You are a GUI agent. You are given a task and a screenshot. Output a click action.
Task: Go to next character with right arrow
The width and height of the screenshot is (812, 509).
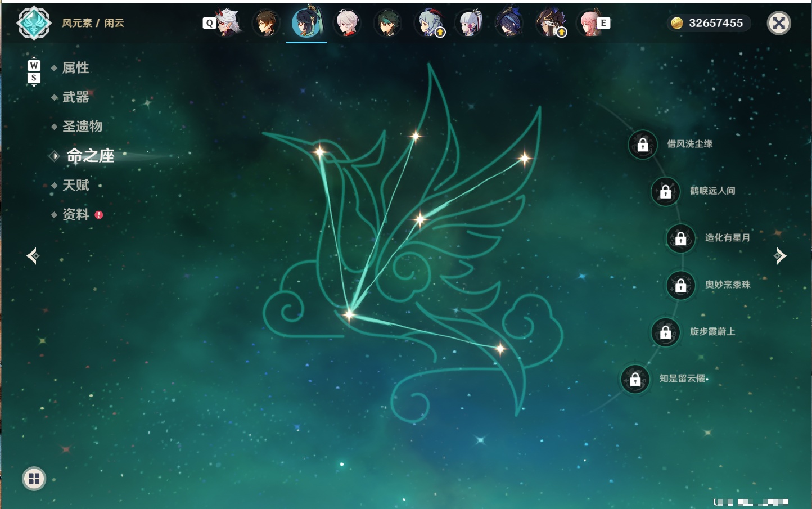[x=780, y=256]
